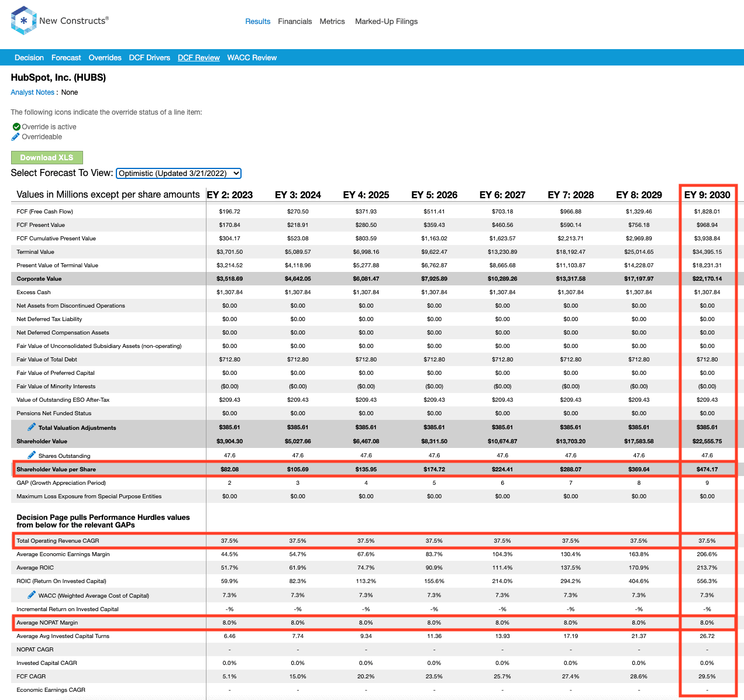Screen dimensions: 744x700
Task: Click the 556.3% ROIC value
Action: pos(707,581)
